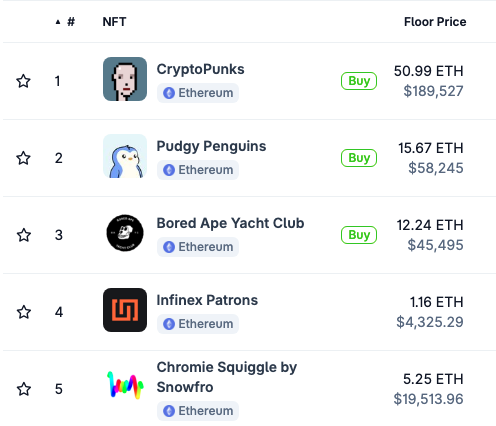The width and height of the screenshot is (496, 426).
Task: Sort the table by NFT column header
Action: click(114, 22)
